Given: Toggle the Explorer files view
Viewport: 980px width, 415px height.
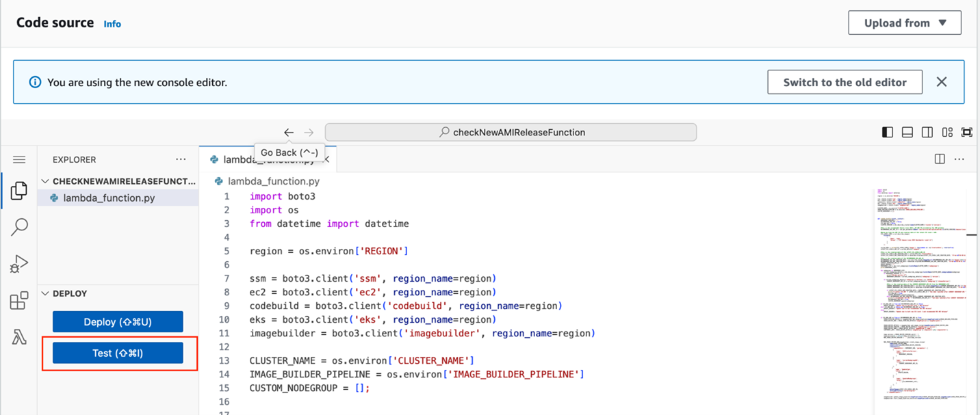Looking at the screenshot, I should (18, 191).
